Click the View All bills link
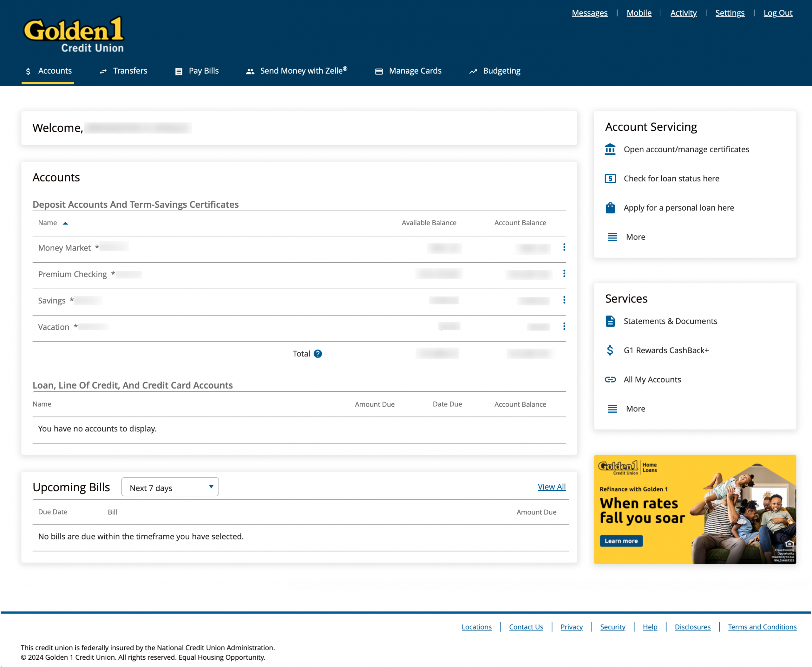 (552, 487)
